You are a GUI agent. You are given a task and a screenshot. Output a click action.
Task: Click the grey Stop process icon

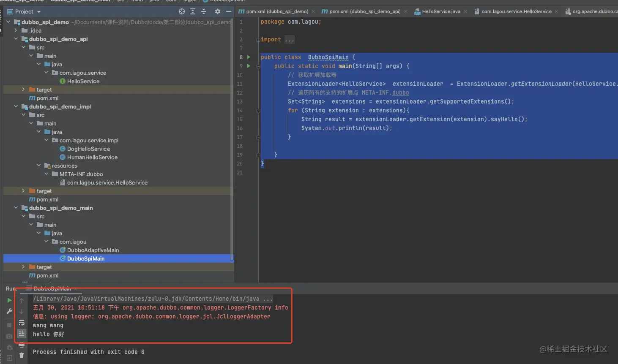(x=9, y=325)
